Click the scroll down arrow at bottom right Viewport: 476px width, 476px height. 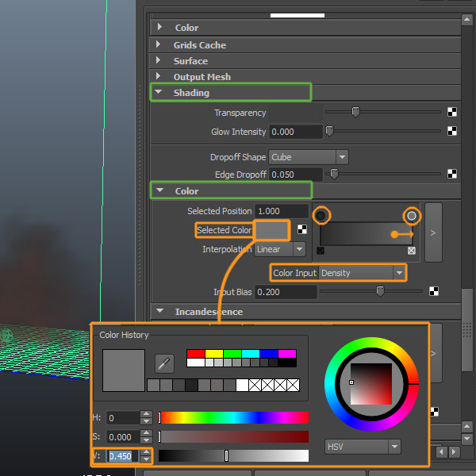tap(467, 439)
